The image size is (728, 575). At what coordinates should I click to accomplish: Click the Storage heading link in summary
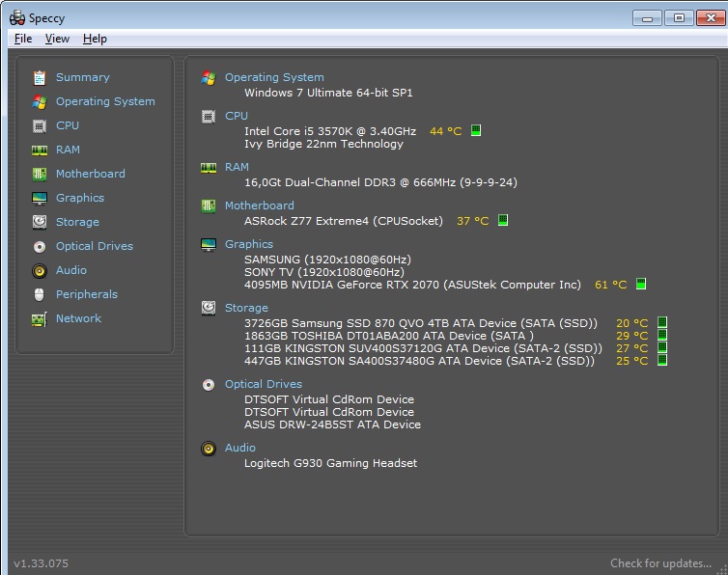[246, 308]
